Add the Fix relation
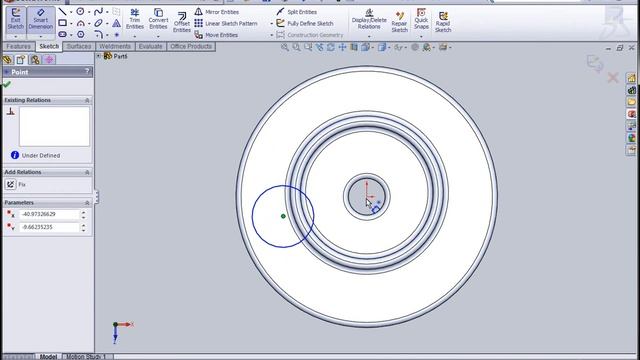The height and width of the screenshot is (360, 640). click(16, 184)
